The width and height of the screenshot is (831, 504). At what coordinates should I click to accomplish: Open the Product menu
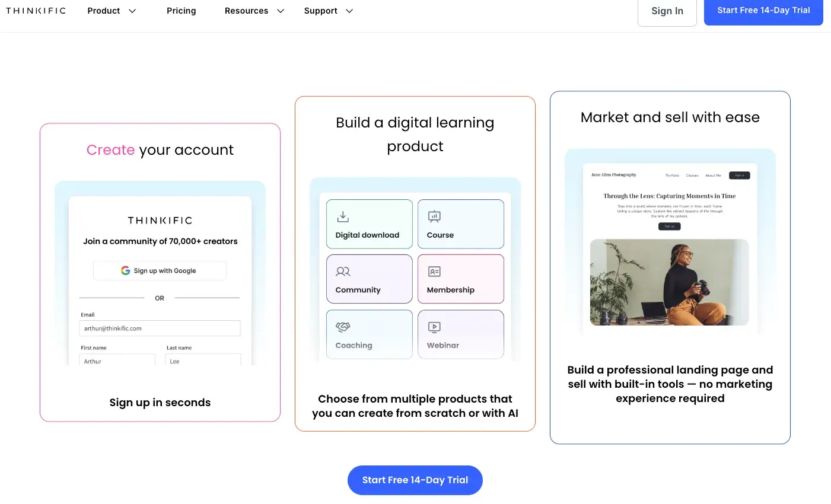coord(104,11)
